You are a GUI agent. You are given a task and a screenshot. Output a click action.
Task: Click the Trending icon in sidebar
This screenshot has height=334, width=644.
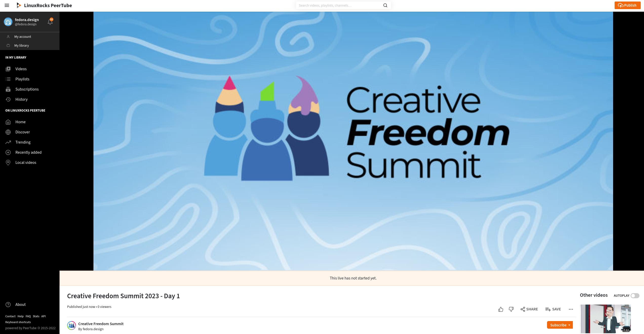(8, 142)
